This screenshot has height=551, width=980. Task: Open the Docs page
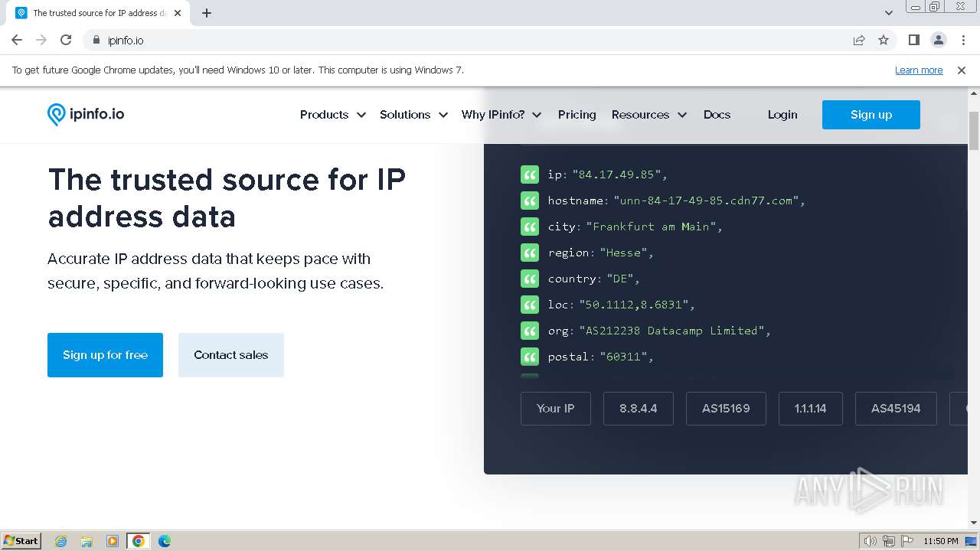coord(717,115)
